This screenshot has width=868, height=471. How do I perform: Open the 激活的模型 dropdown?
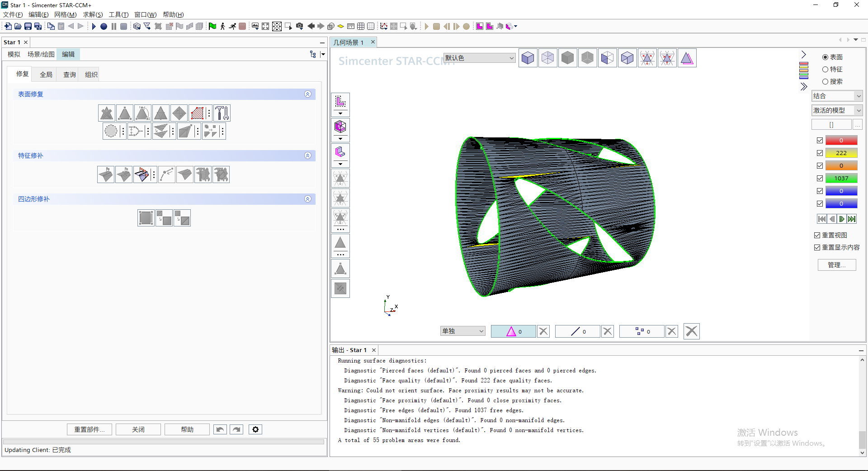[x=837, y=110]
